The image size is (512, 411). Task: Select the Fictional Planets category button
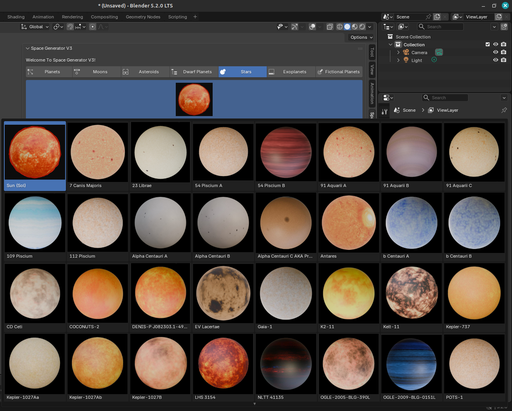(339, 72)
